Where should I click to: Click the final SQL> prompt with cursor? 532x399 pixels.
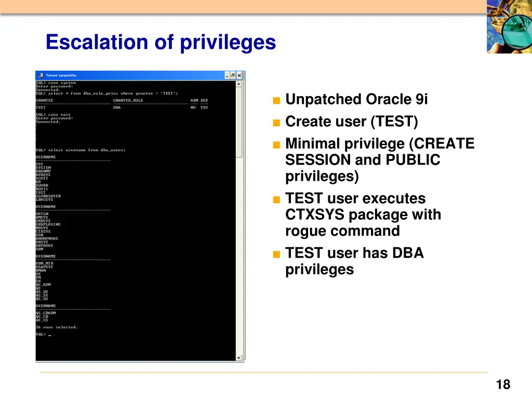coord(44,334)
